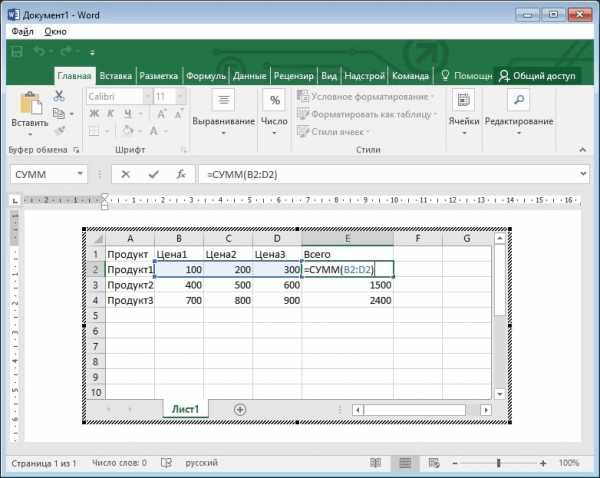Expand the formula bar arrow
Image resolution: width=600 pixels, height=478 pixels.
[x=583, y=174]
